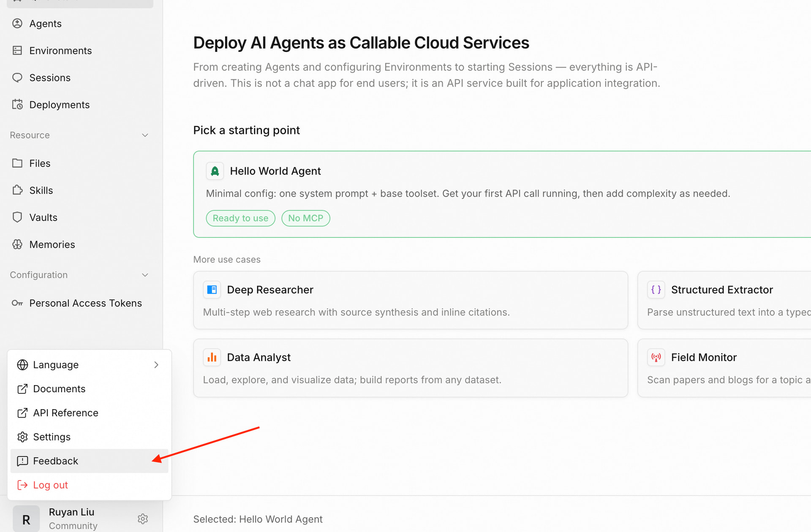Screen dimensions: 811x532
Task: Choose API Reference from the popup menu
Action: [90, 413]
